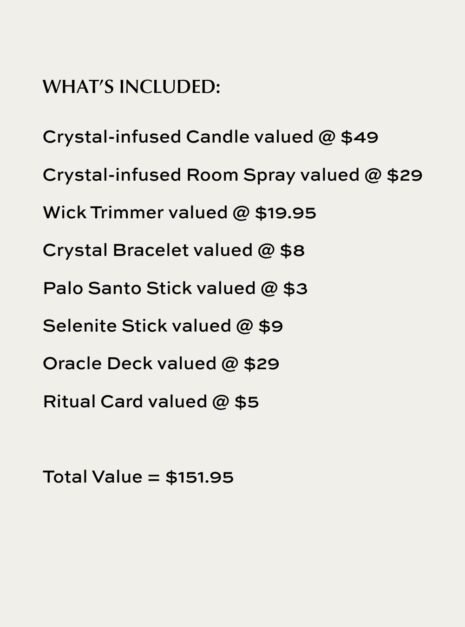Select the Crystal-infused Room Spray line
465x627 pixels.
pyautogui.click(x=233, y=176)
